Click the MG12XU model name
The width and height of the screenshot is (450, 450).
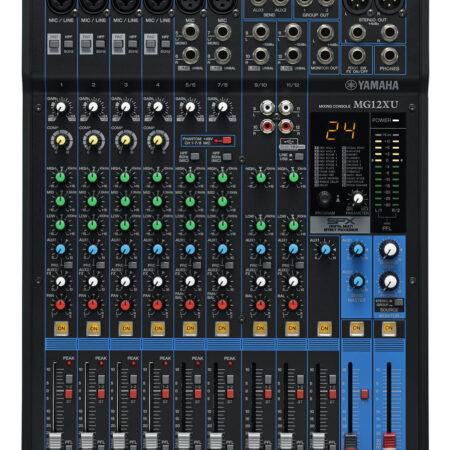click(x=376, y=105)
